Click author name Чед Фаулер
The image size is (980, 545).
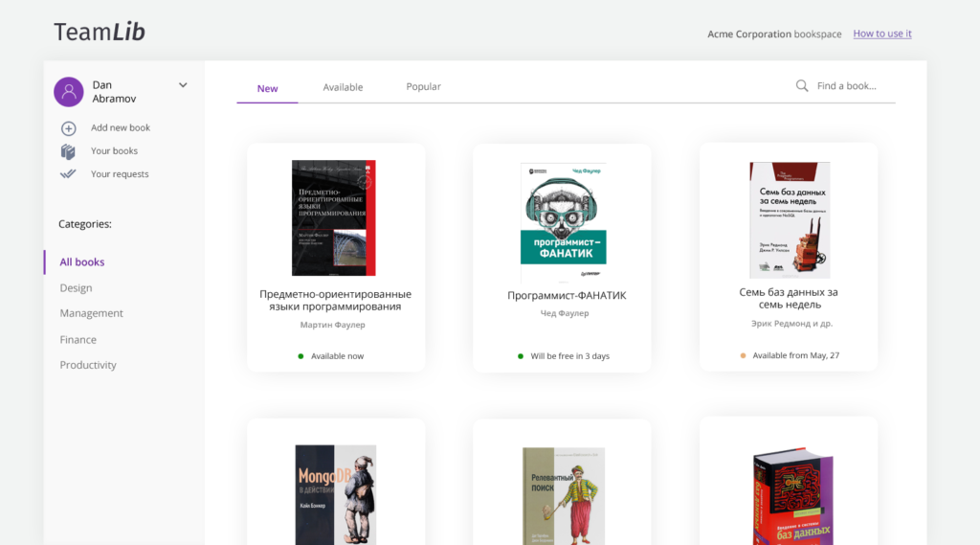point(565,313)
